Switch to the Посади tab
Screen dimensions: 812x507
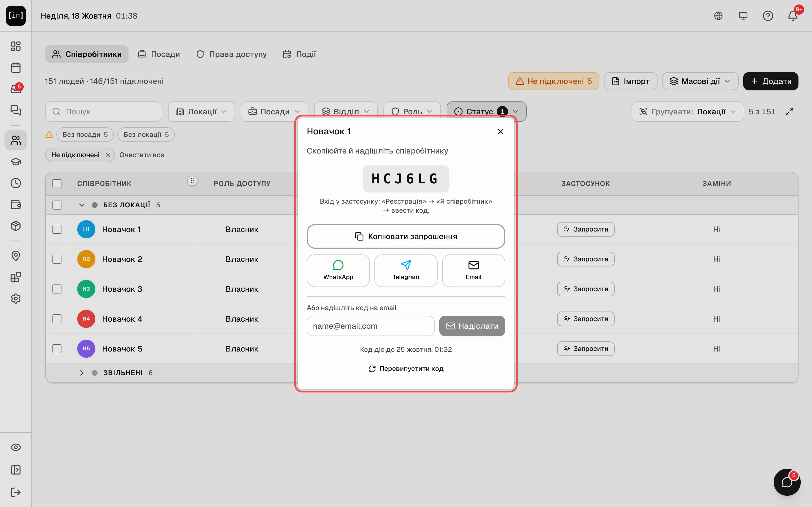pos(159,54)
